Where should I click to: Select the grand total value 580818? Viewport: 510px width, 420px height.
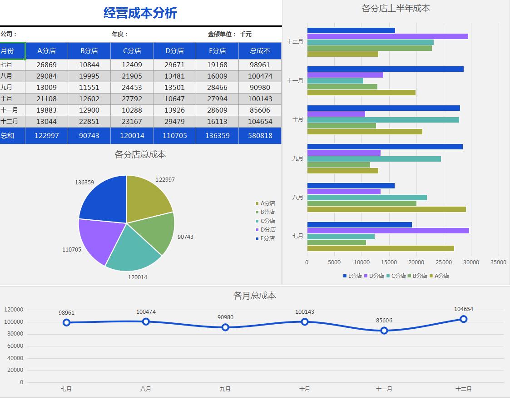click(259, 135)
